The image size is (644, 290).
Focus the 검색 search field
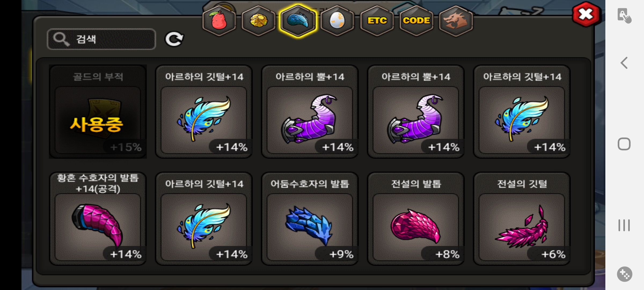101,39
